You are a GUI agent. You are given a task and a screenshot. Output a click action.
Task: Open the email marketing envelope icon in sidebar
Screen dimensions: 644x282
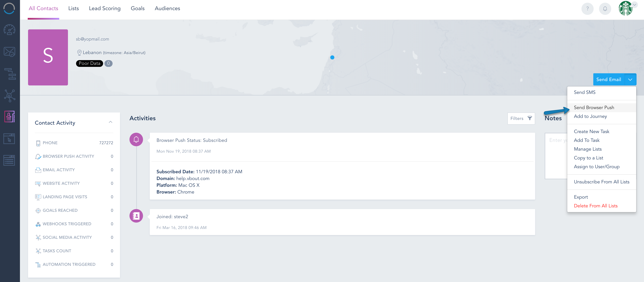click(x=9, y=52)
